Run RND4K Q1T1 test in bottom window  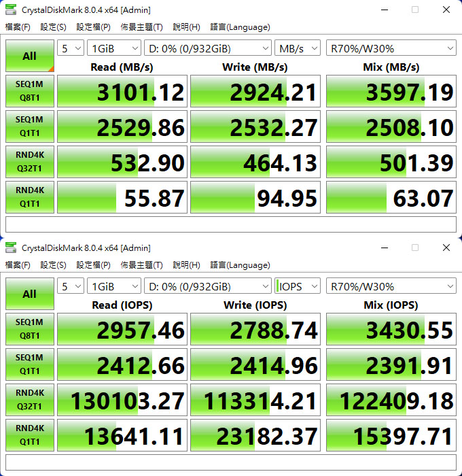pyautogui.click(x=30, y=435)
